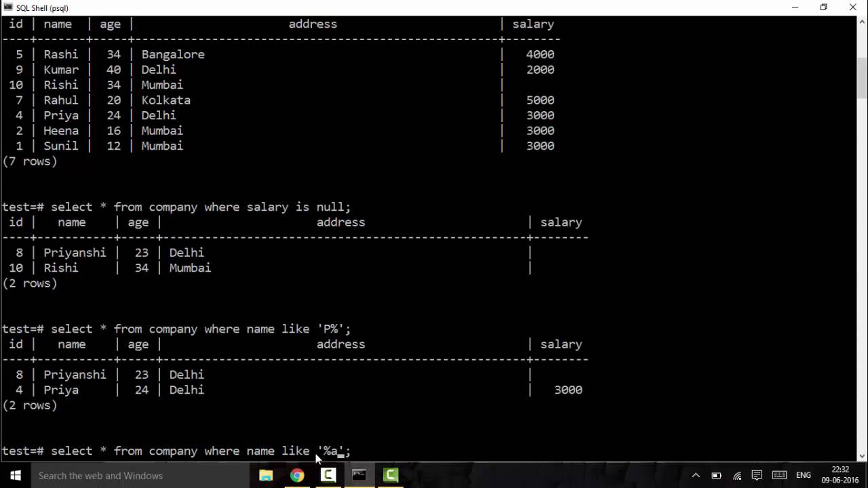Open the network Wi-Fi tray icon
868x488 pixels.
click(x=737, y=475)
